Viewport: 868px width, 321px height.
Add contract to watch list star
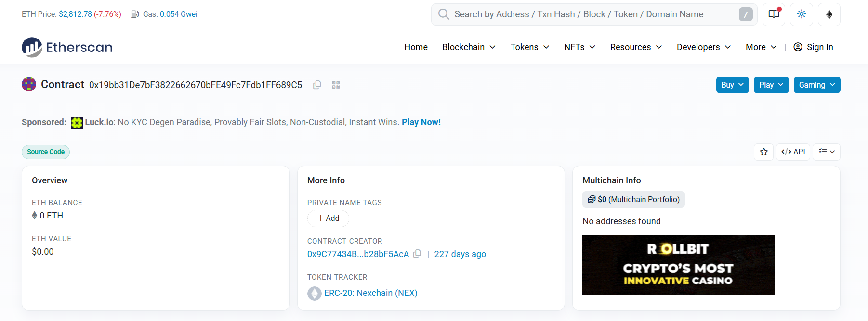pos(764,152)
